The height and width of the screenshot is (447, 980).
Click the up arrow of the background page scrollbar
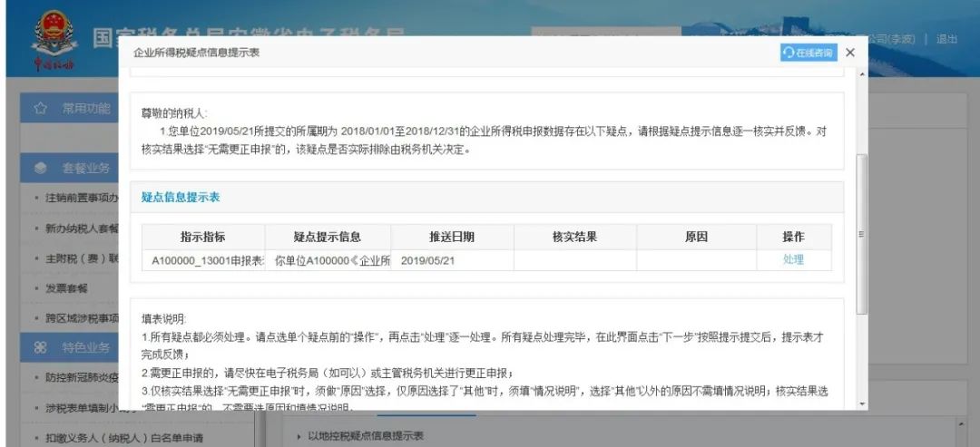(963, 425)
